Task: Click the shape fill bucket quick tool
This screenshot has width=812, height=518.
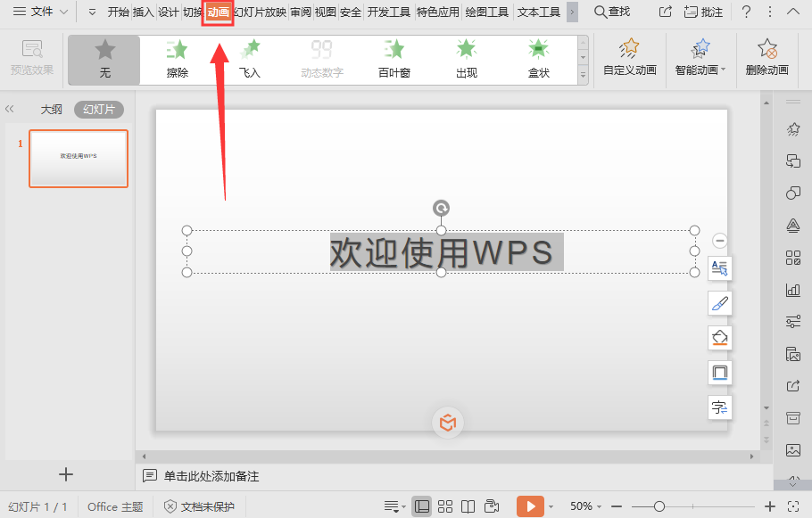Action: pos(720,338)
